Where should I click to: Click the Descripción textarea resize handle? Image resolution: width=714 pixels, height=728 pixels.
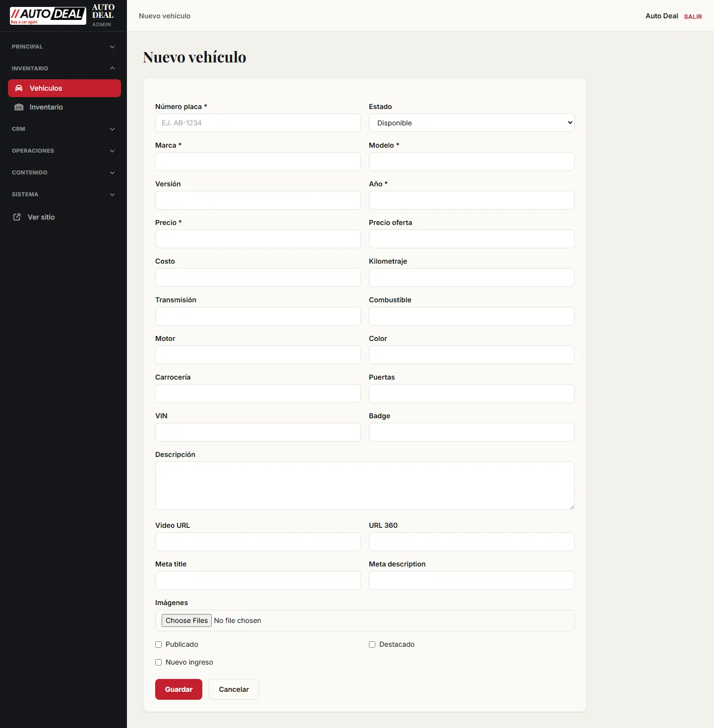[571, 506]
